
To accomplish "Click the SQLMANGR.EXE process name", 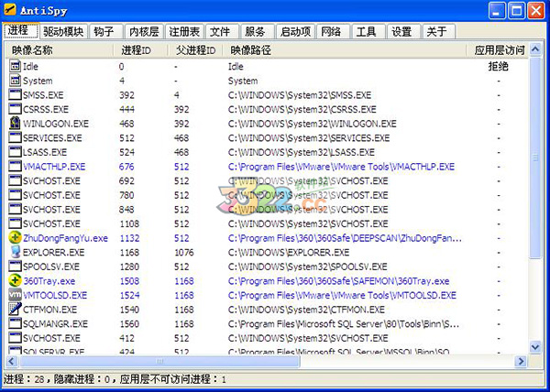I will [55, 324].
